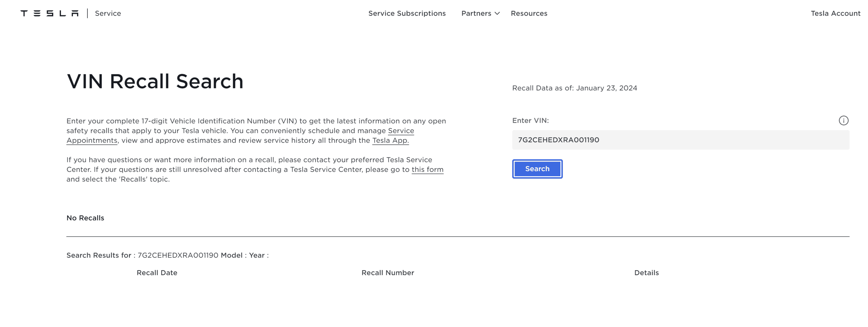
Task: Click the 'No Recalls' status text
Action: [85, 218]
